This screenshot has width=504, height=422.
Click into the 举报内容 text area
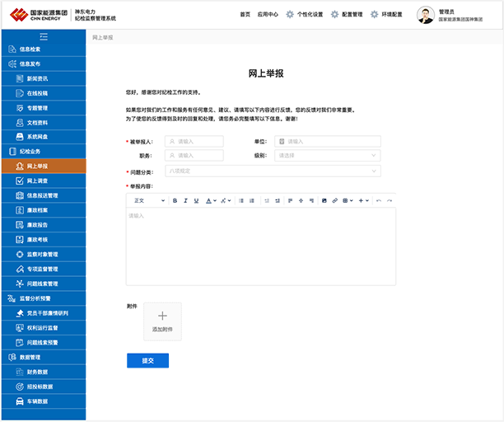(x=261, y=246)
